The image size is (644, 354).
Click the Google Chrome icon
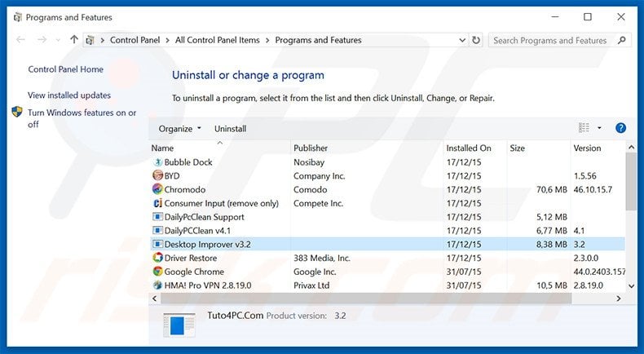[x=157, y=272]
